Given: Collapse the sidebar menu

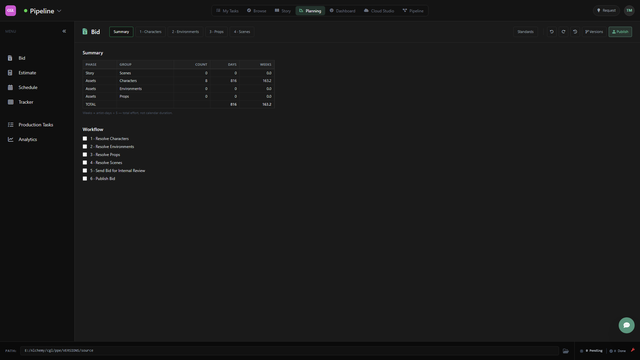Looking at the screenshot, I should click(x=64, y=31).
